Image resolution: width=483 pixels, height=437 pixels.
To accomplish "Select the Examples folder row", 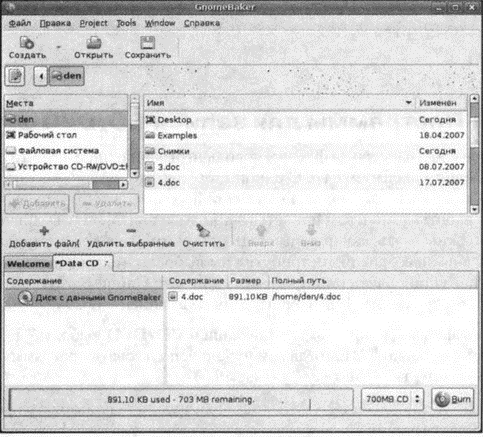I will (305, 135).
